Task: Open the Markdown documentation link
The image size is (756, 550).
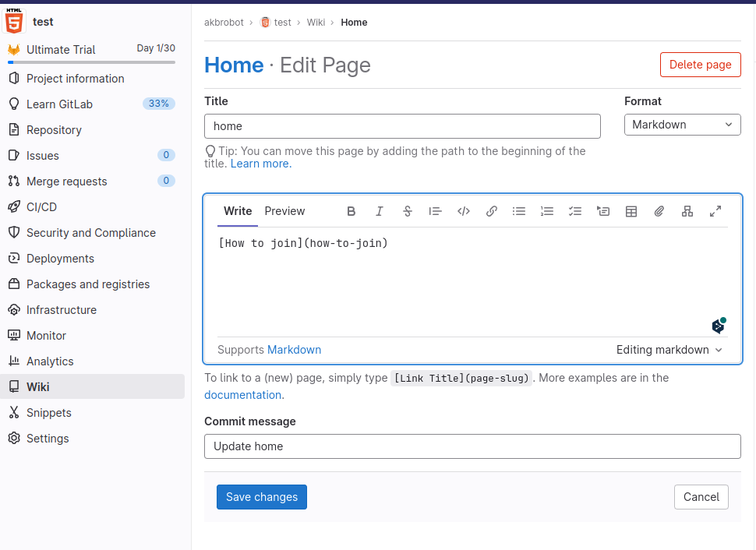Action: pyautogui.click(x=294, y=350)
